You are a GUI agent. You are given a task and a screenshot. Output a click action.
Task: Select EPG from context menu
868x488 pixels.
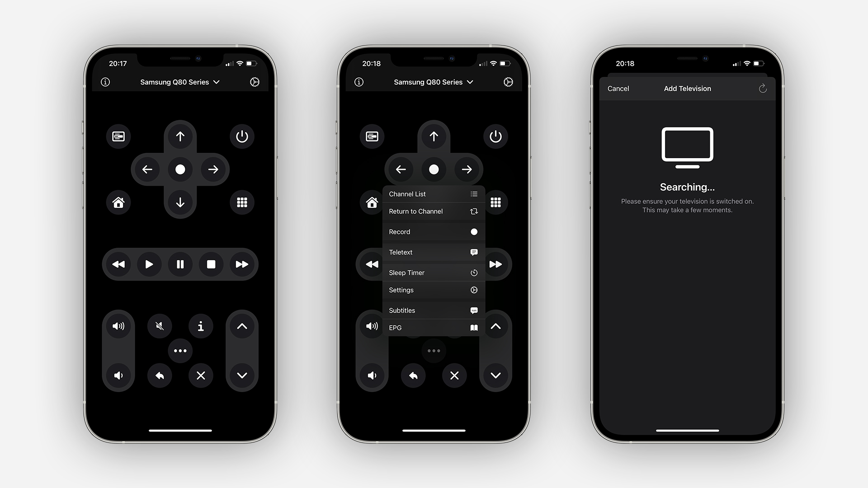coord(434,327)
